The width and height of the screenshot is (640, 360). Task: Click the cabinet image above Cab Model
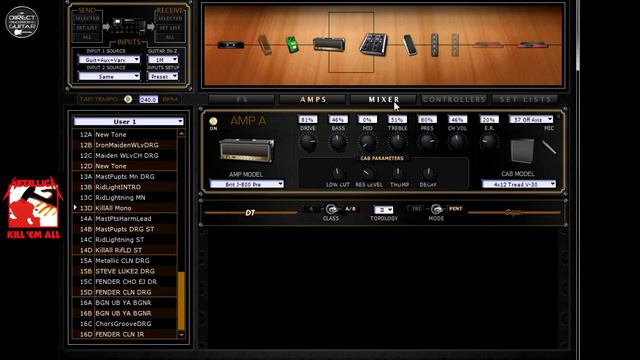pos(522,151)
